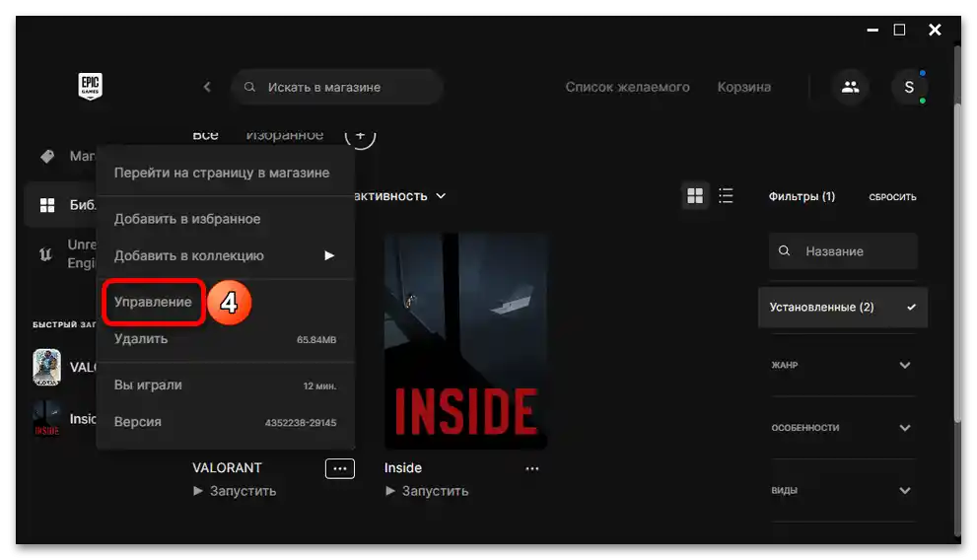
Task: Expand the Добавить в коллекцию submenu arrow
Action: 329,255
